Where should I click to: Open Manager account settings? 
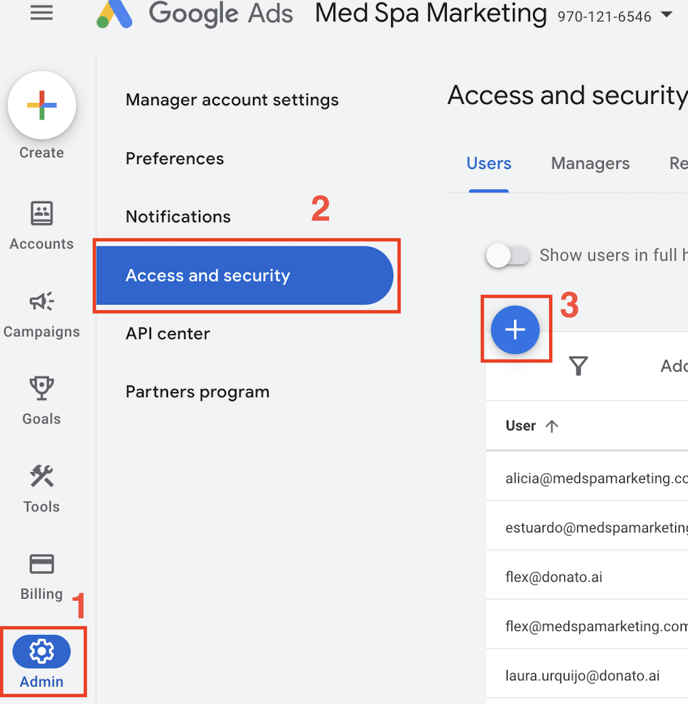click(232, 100)
